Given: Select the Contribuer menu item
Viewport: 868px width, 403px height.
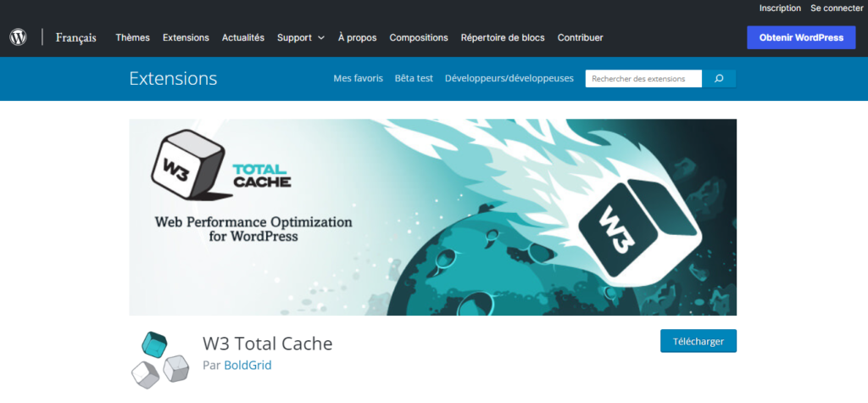Looking at the screenshot, I should 581,37.
